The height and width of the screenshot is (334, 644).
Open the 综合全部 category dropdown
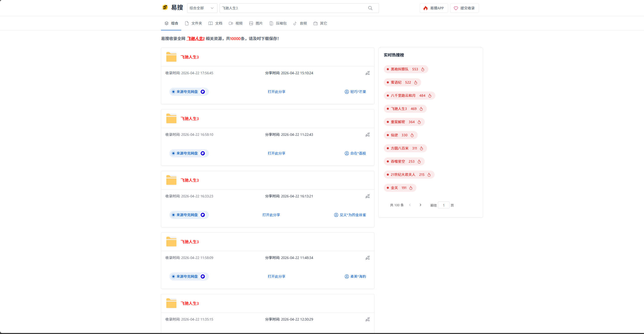(202, 8)
